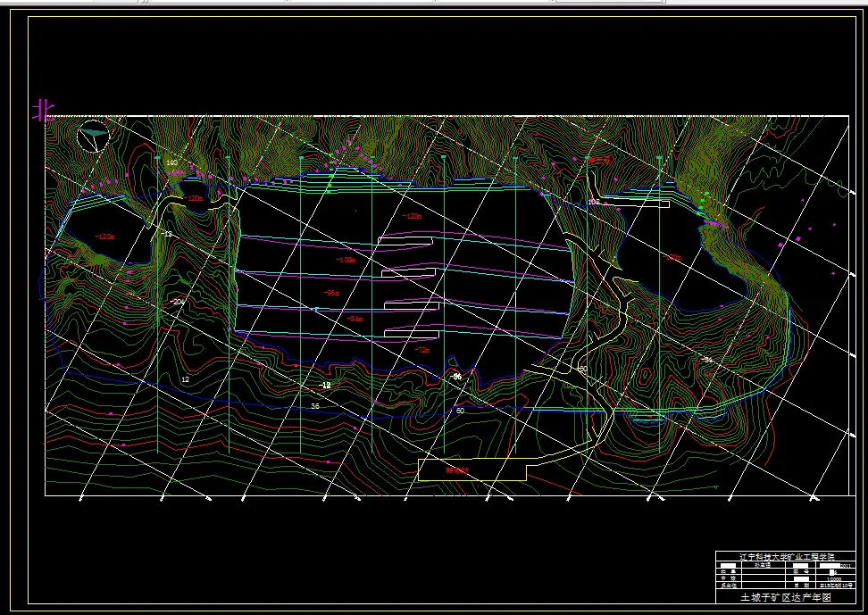Click the 1:2000 scale value
The width and height of the screenshot is (868, 615).
834,579
